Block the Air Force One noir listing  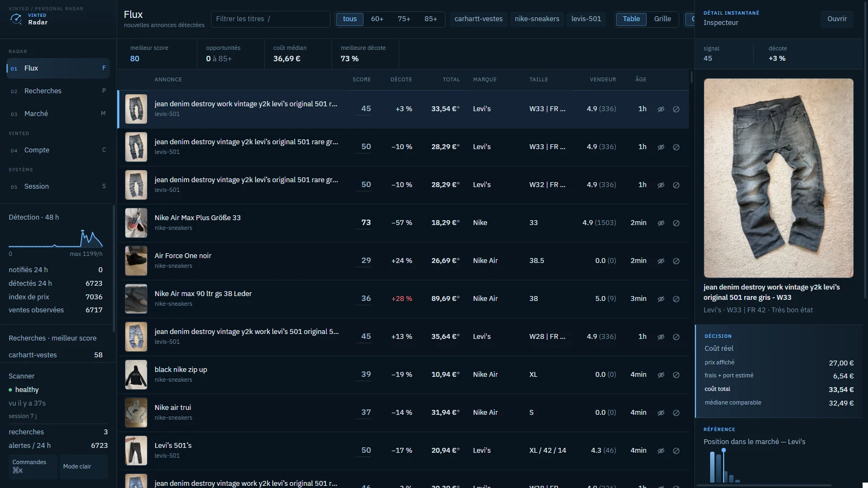676,261
